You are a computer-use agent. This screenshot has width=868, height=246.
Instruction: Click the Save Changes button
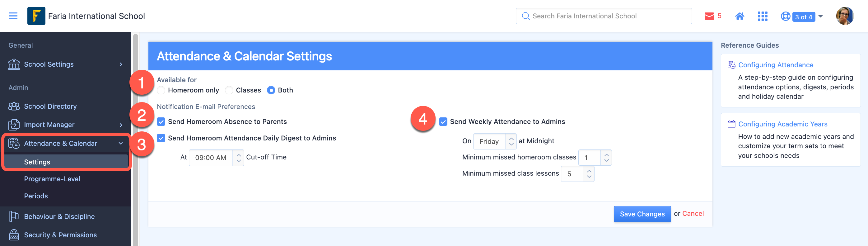point(642,214)
